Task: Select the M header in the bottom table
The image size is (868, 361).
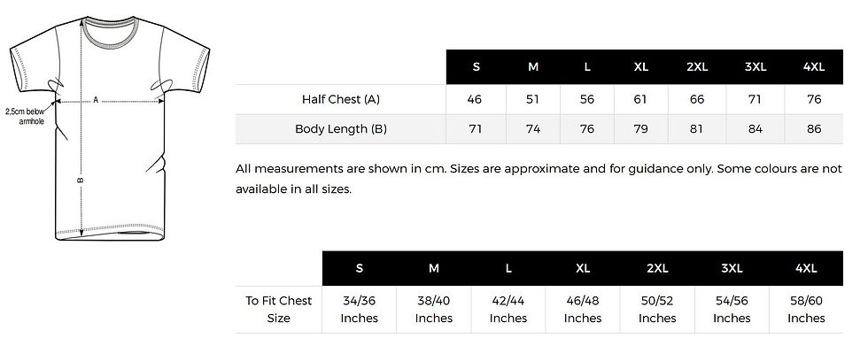Action: click(x=433, y=269)
